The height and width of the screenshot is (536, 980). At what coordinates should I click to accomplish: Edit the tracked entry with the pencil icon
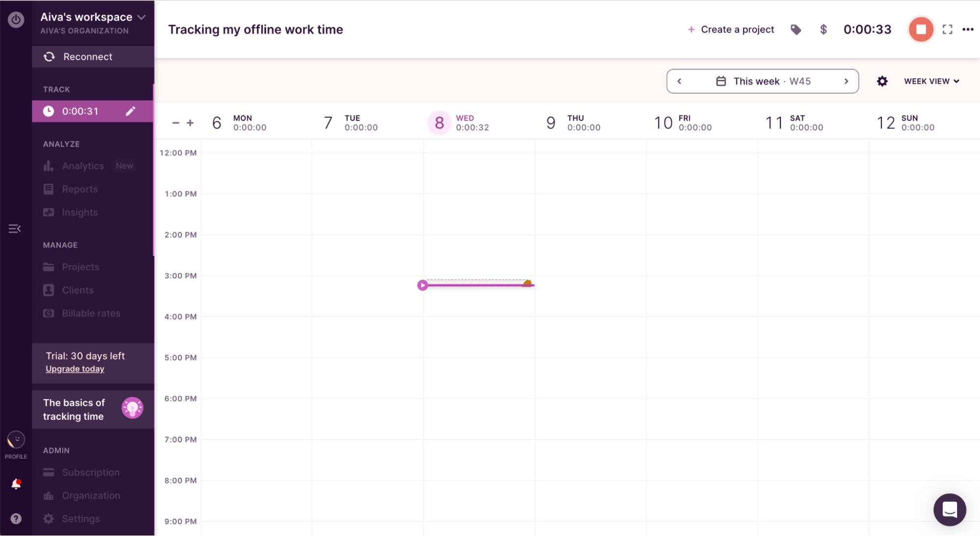(130, 111)
